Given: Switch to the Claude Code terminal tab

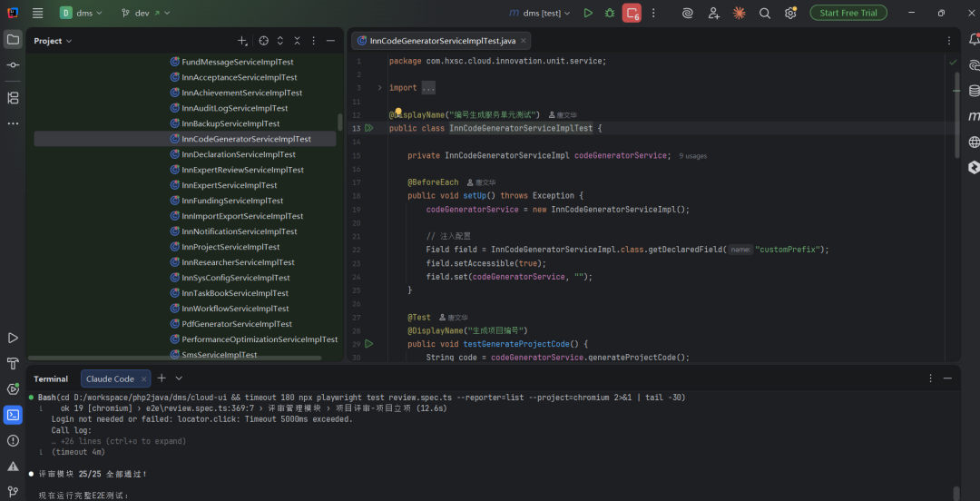Looking at the screenshot, I should [x=110, y=378].
